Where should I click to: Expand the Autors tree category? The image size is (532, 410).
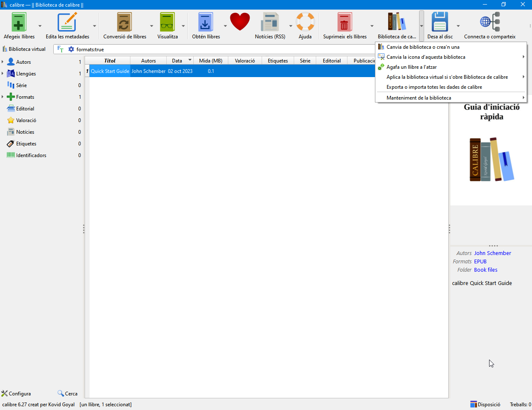pos(2,62)
